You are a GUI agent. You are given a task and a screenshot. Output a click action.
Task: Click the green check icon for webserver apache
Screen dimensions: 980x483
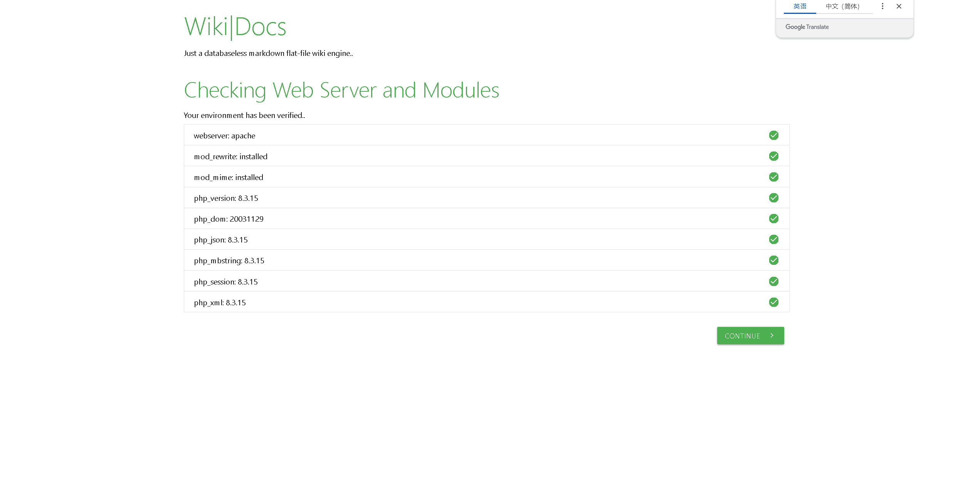[x=773, y=135]
